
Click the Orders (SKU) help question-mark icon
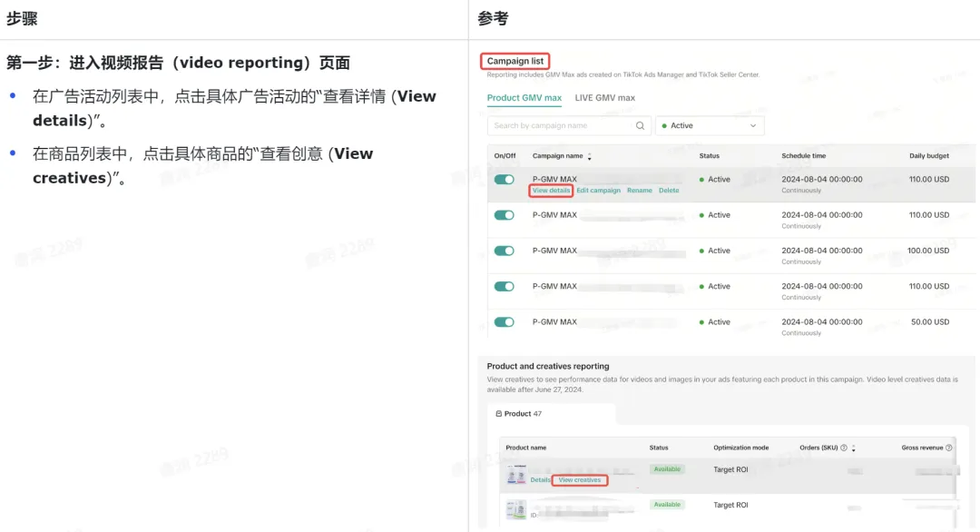844,448
